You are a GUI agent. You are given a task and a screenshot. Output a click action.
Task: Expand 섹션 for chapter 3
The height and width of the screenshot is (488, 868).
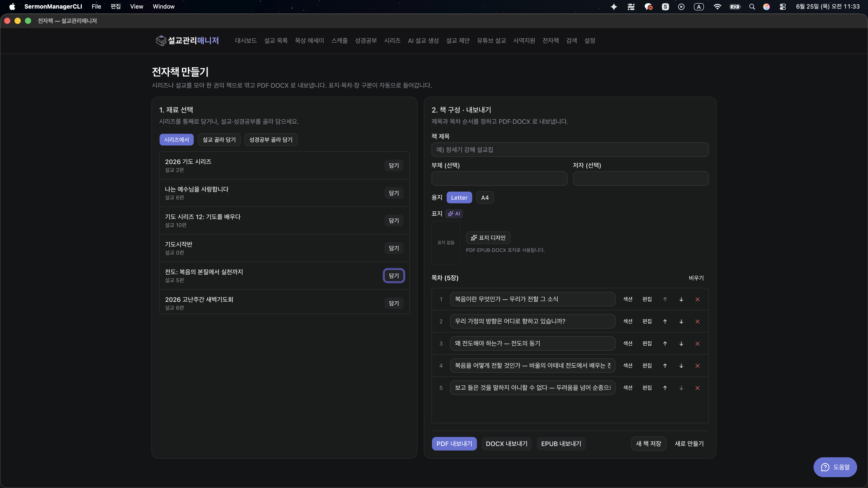click(x=627, y=343)
